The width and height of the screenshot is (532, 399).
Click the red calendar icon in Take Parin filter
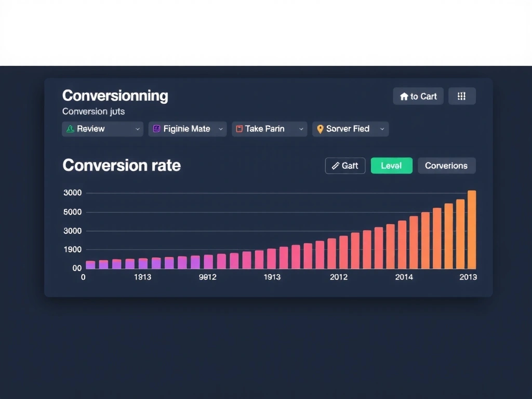[x=240, y=128]
